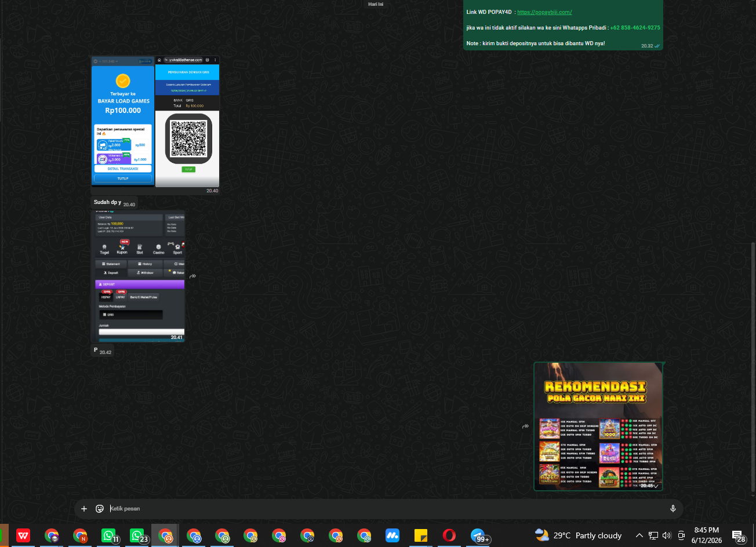756x547 pixels.
Task: Open the notification center with 28 alerts
Action: [x=738, y=536]
